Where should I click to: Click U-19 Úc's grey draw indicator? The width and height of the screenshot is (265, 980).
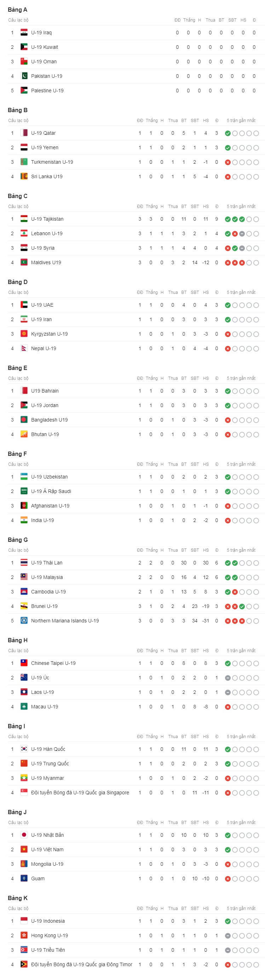228,678
